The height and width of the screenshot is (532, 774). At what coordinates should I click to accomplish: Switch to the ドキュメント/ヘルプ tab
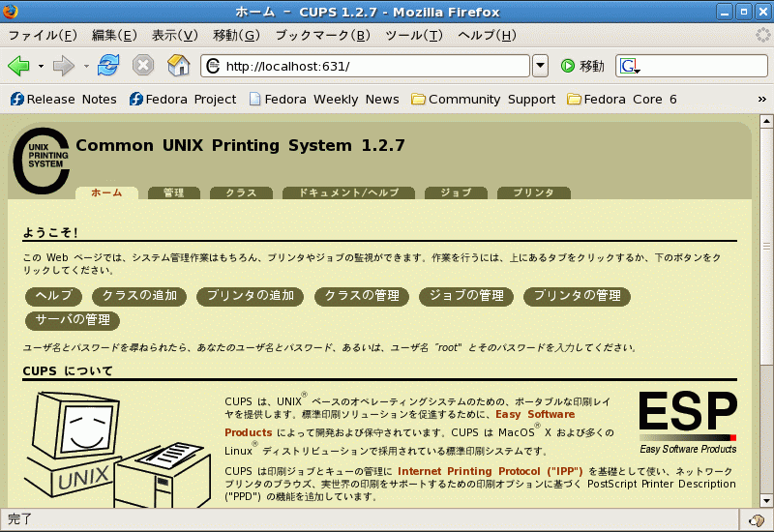pos(348,192)
